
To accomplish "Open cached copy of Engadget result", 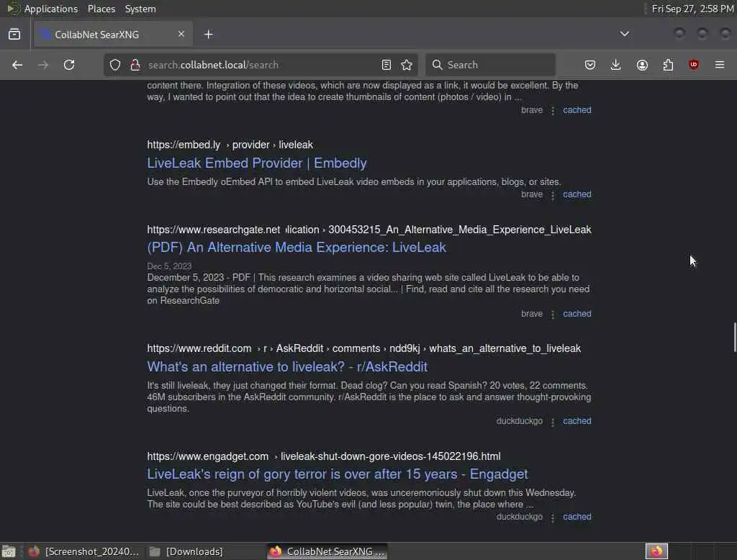I will tap(577, 517).
